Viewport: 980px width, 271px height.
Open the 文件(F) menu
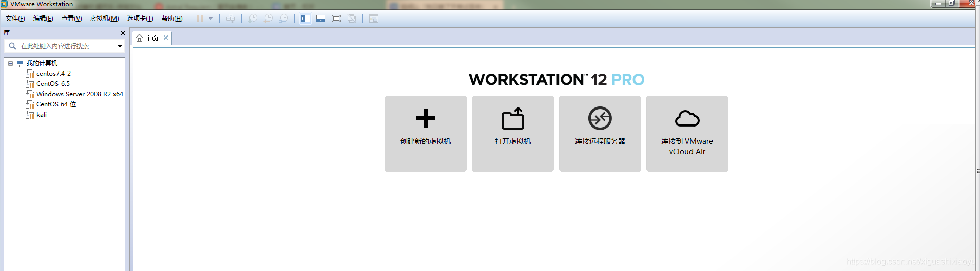[x=15, y=19]
